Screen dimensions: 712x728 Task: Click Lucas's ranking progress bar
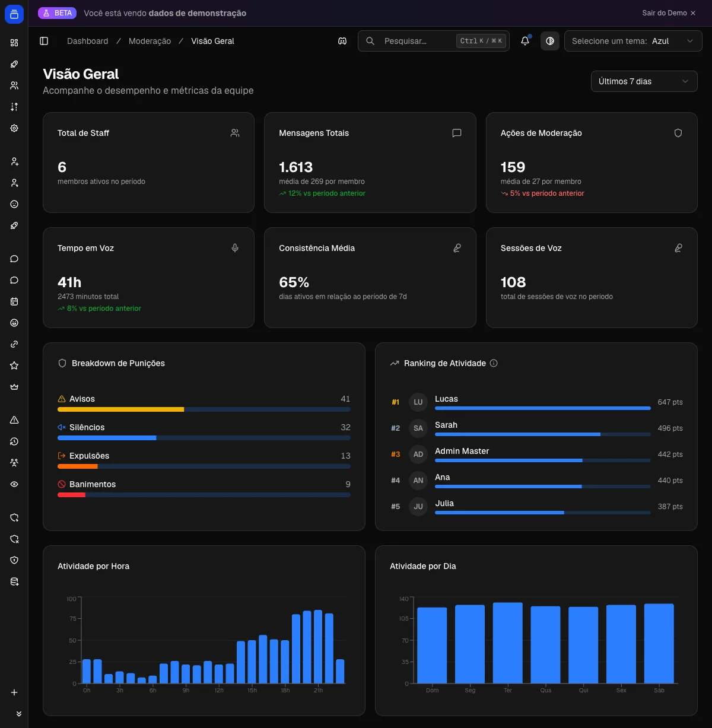click(543, 408)
